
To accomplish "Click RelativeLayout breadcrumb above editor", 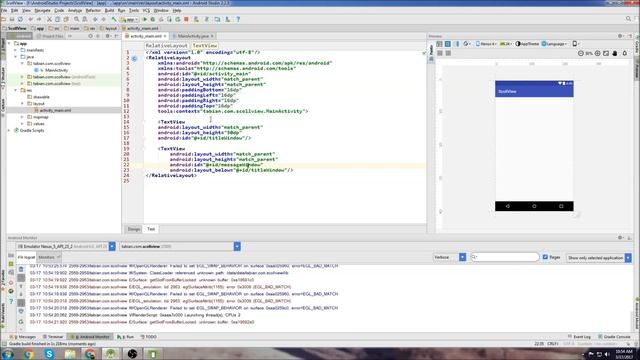I will (x=167, y=46).
